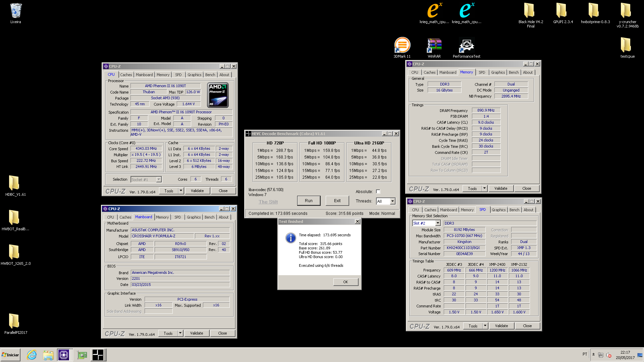Click Close in the Memory tab window

point(527,188)
